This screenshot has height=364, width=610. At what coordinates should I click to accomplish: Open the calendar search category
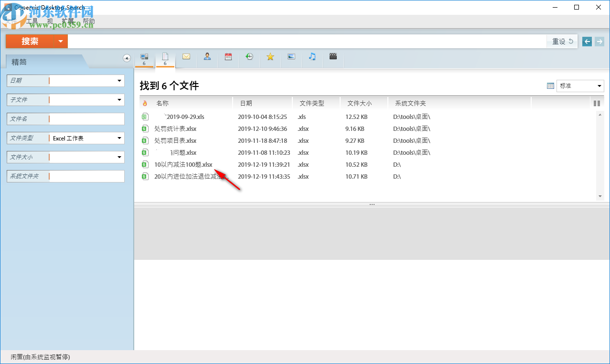[x=228, y=57]
